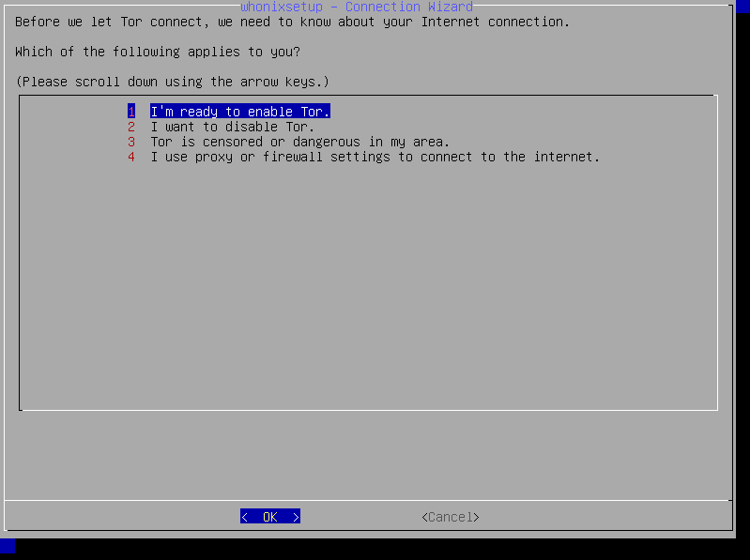Click the left angle bracket of OK
Viewport: 750px width, 560px height.
pos(245,517)
